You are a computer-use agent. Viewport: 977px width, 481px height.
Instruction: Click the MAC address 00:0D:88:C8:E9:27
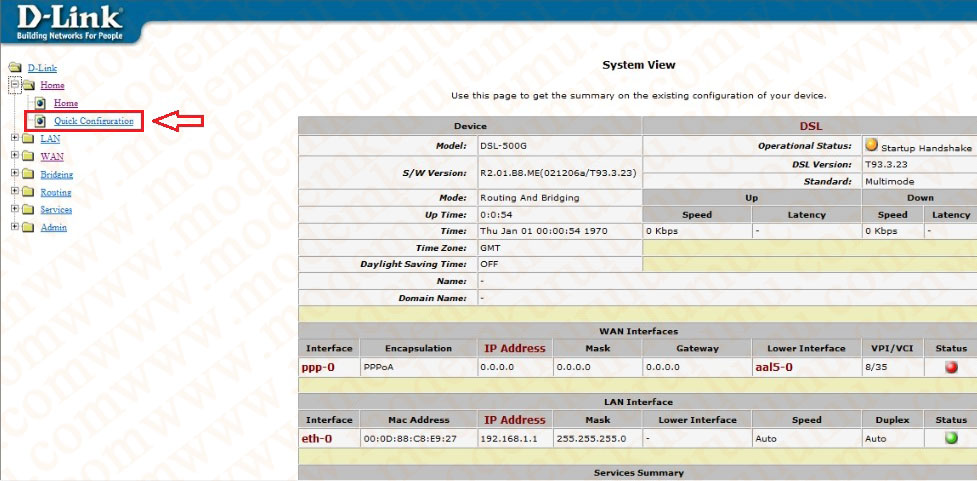410,439
